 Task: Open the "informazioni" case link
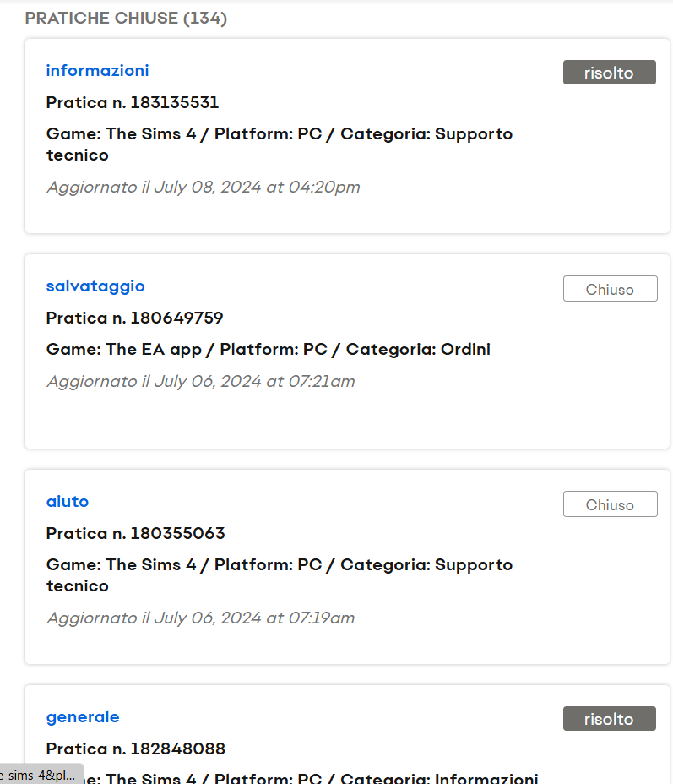point(97,71)
